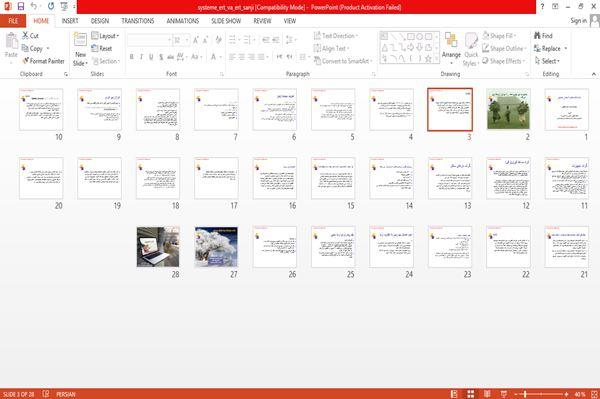600x399 pixels.
Task: Toggle text Shadow formatting
Action: click(x=161, y=57)
